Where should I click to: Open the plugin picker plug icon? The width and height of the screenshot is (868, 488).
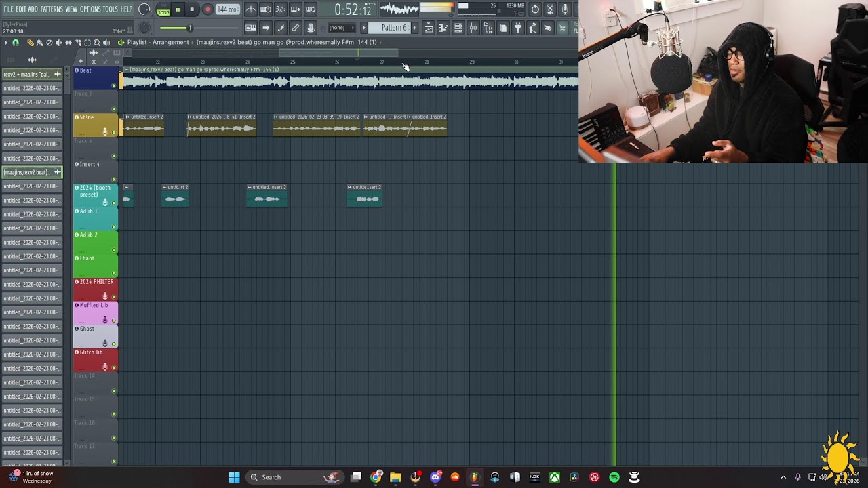(518, 28)
